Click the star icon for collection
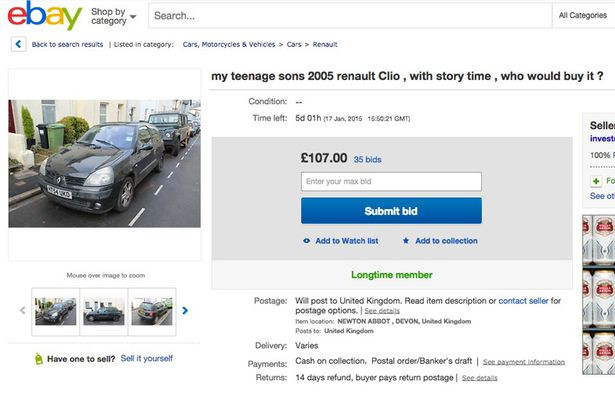The width and height of the screenshot is (615, 409). click(x=406, y=241)
